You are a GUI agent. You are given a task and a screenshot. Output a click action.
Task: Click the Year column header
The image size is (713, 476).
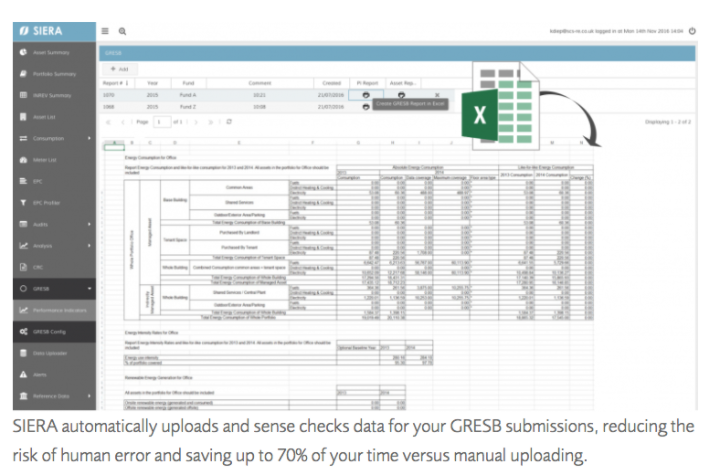coord(153,83)
